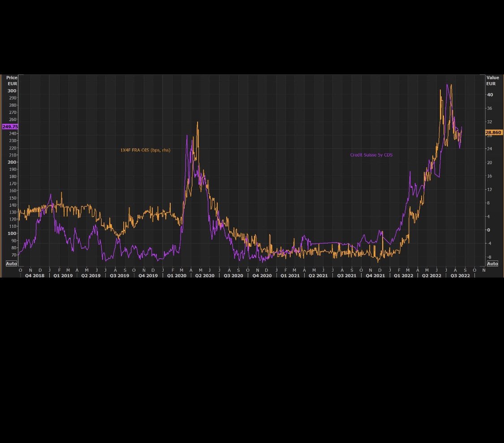The image size is (504, 443).
Task: Select the Q3 2022 timeline label
Action: [460, 276]
